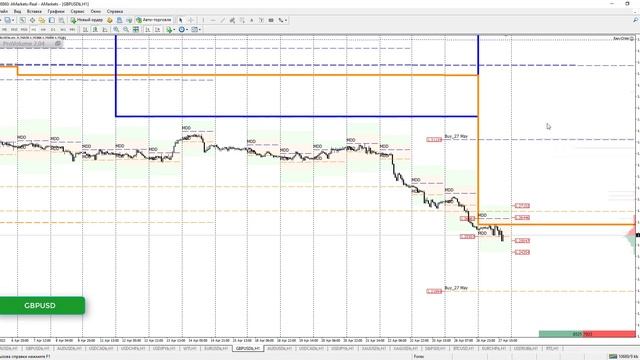Viewport: 640px width, 360px height.
Task: Switch chart to MN timeframe
Action: [72, 29]
